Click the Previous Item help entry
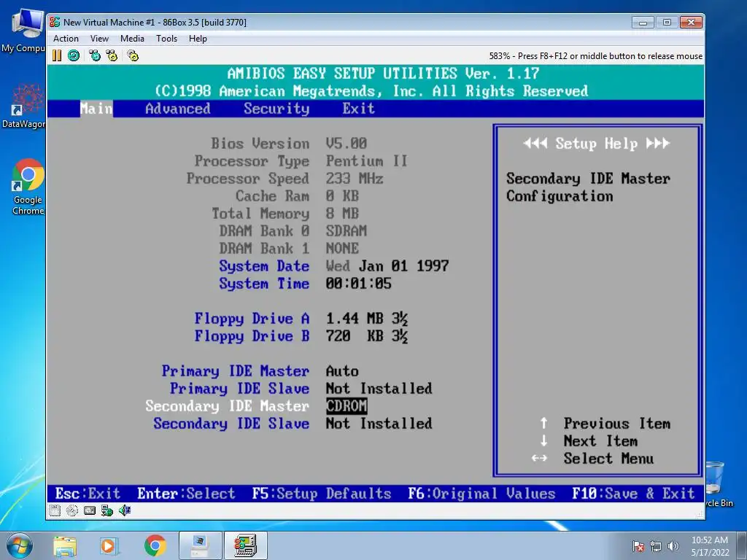 point(617,424)
